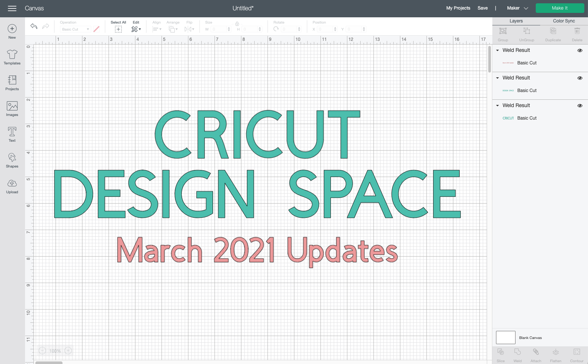Open the hamburger main menu
The height and width of the screenshot is (364, 588).
pos(12,8)
